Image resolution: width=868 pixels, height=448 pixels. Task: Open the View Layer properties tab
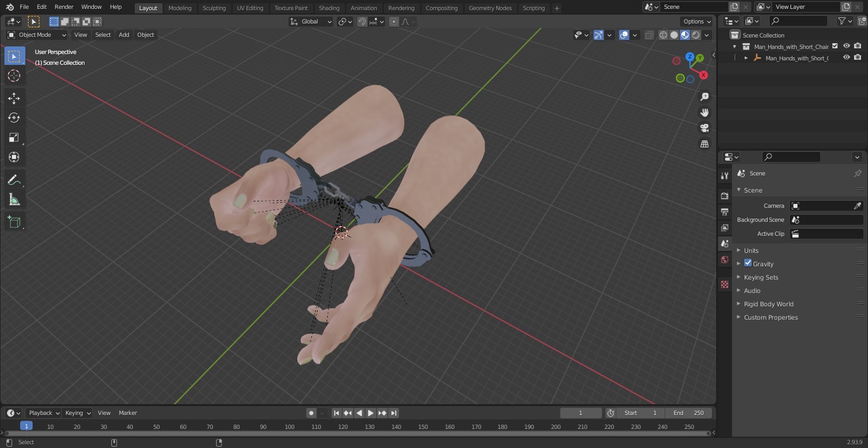click(x=724, y=227)
